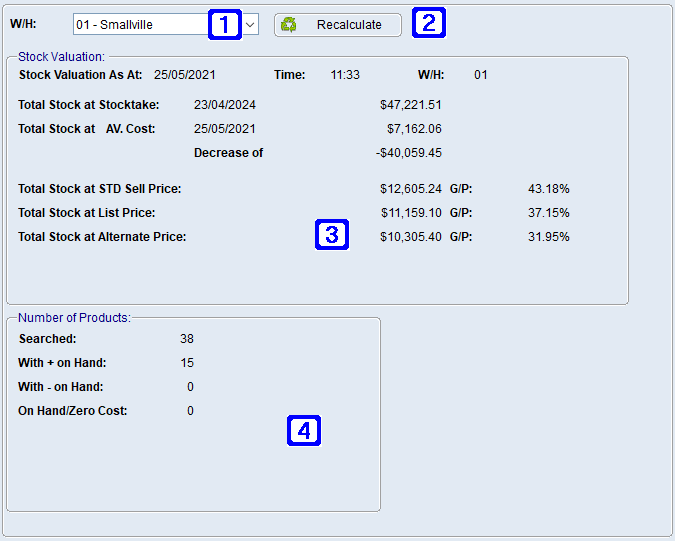Click the 'Total Stock at Alternate Price:' label
The width and height of the screenshot is (675, 541).
tap(102, 237)
